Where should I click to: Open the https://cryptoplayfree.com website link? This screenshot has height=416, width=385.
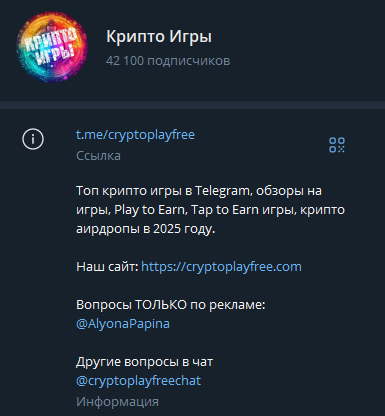tap(221, 267)
